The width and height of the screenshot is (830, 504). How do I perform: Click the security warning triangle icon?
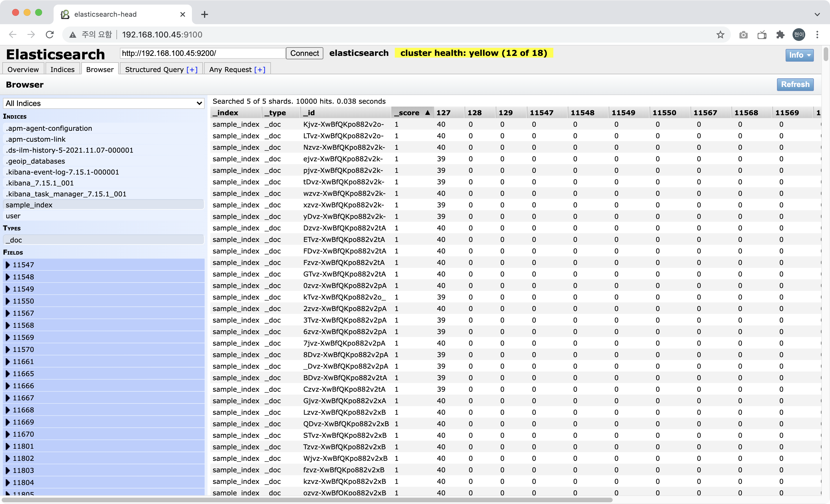click(x=72, y=35)
